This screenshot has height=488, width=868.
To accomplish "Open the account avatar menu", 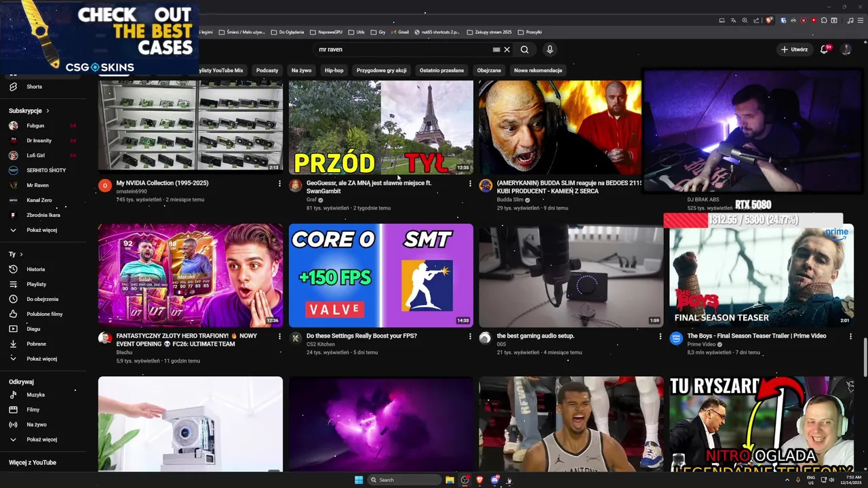I will (x=846, y=49).
